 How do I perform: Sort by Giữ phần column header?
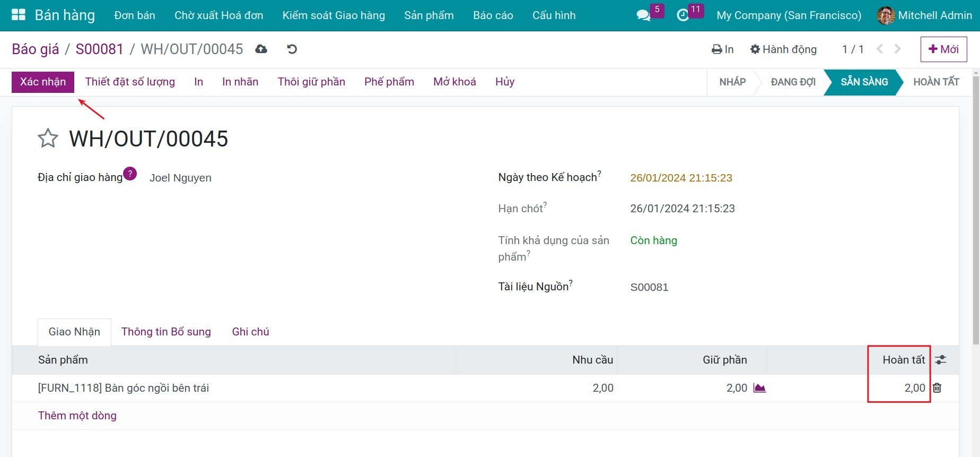tap(692, 360)
